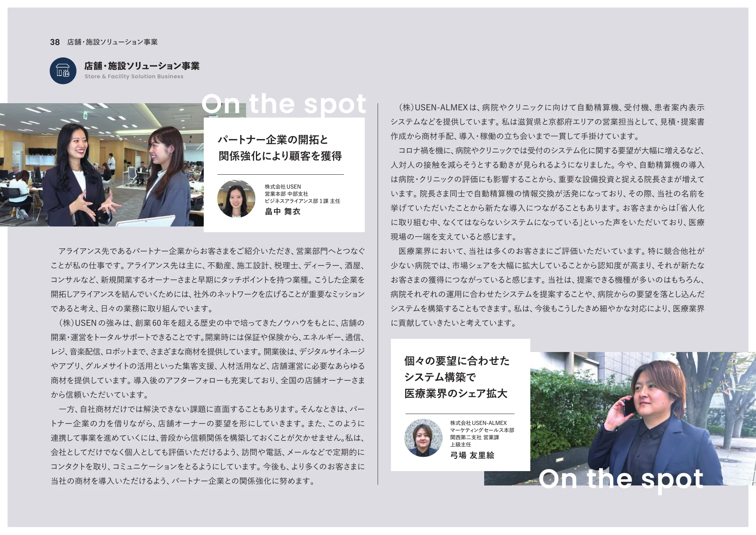Viewport: 756px width, 535px height.
Task: Click closing line に貢献していきたいと考えています。
Action: tap(453, 323)
